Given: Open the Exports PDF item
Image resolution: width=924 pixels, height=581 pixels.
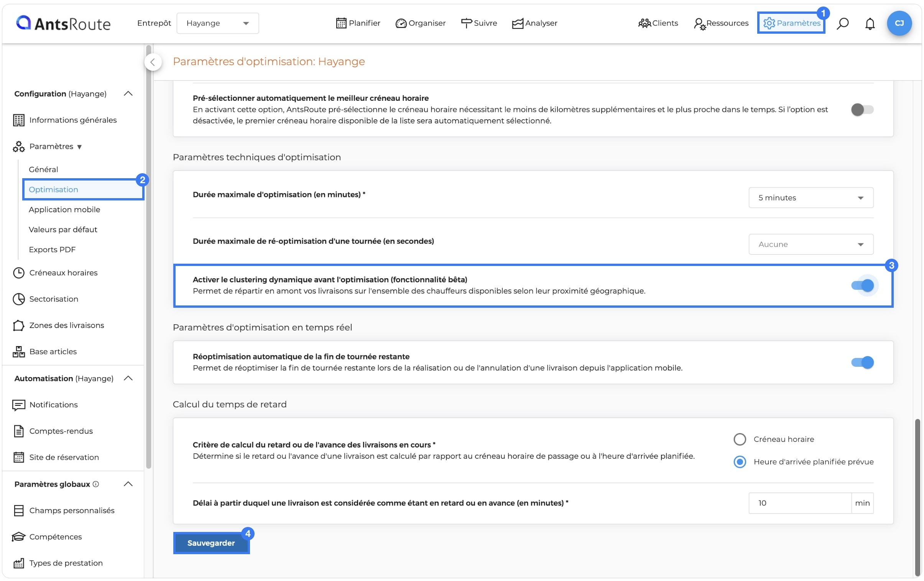Looking at the screenshot, I should click(x=52, y=249).
